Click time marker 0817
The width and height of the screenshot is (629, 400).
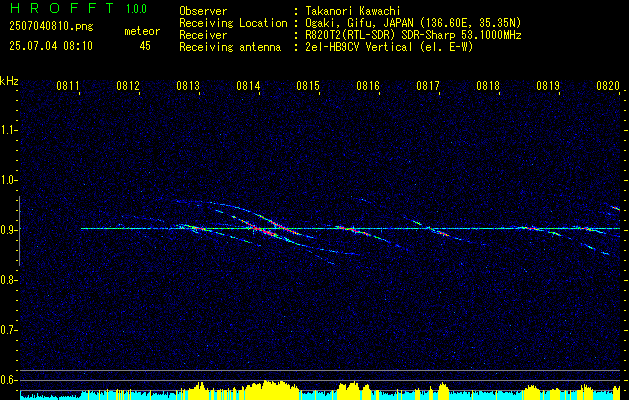428,85
